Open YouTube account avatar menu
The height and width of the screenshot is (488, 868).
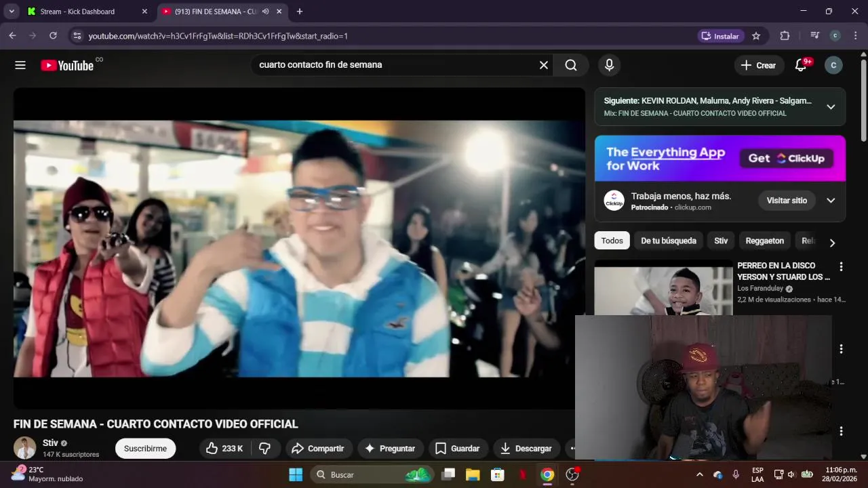tap(833, 65)
